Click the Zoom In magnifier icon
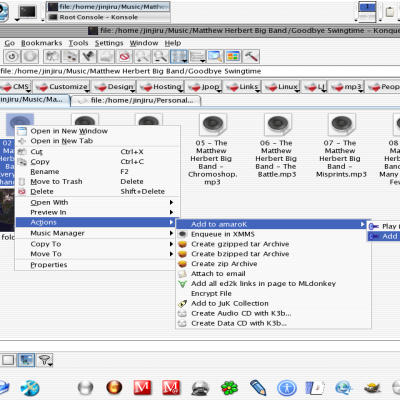Viewport: 400px width, 400px height. (142, 57)
